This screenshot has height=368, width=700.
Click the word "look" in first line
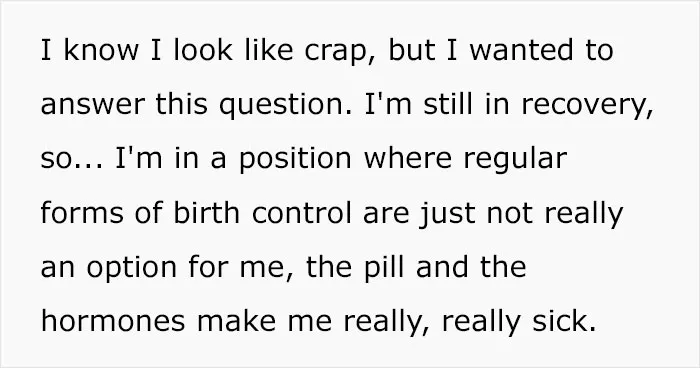click(x=203, y=50)
